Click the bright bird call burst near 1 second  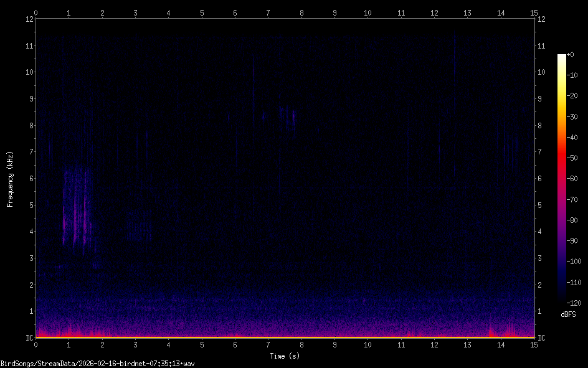click(x=76, y=212)
